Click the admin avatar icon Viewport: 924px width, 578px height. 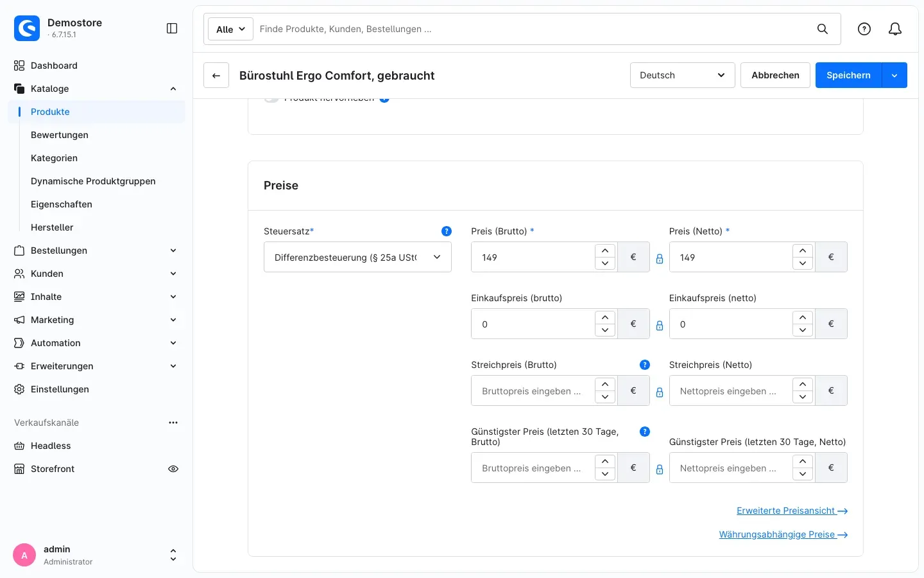(24, 556)
